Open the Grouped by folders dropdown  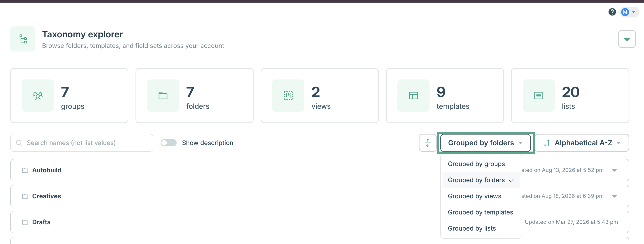click(x=485, y=143)
